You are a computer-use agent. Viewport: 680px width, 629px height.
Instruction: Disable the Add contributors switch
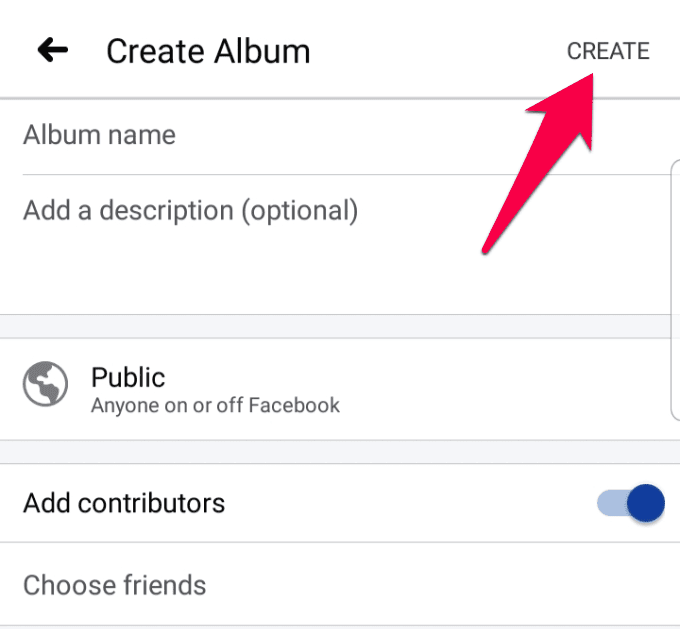tap(630, 503)
